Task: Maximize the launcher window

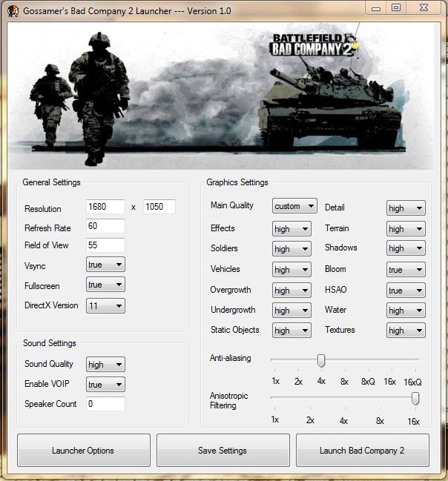Action: 396,7
